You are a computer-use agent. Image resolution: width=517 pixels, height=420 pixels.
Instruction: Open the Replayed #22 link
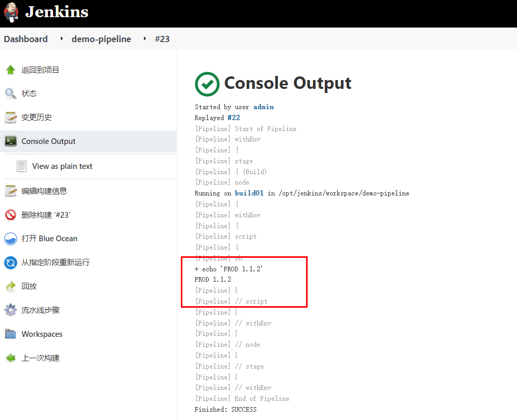[234, 117]
